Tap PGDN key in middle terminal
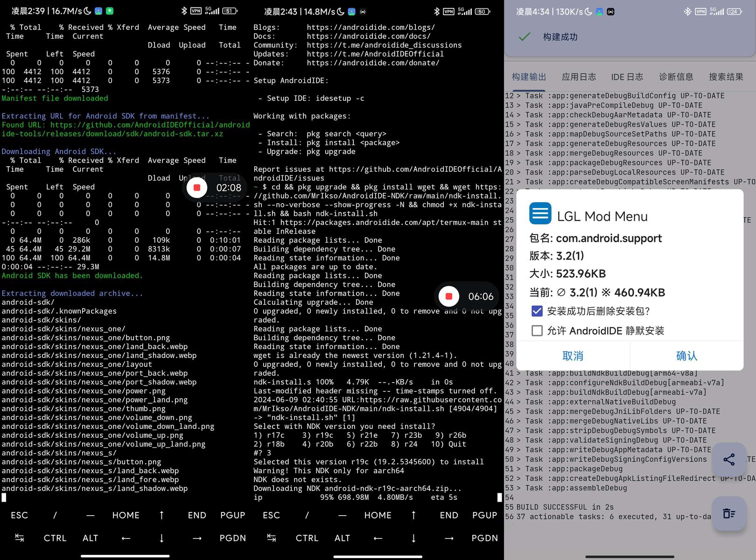 pyautogui.click(x=484, y=538)
